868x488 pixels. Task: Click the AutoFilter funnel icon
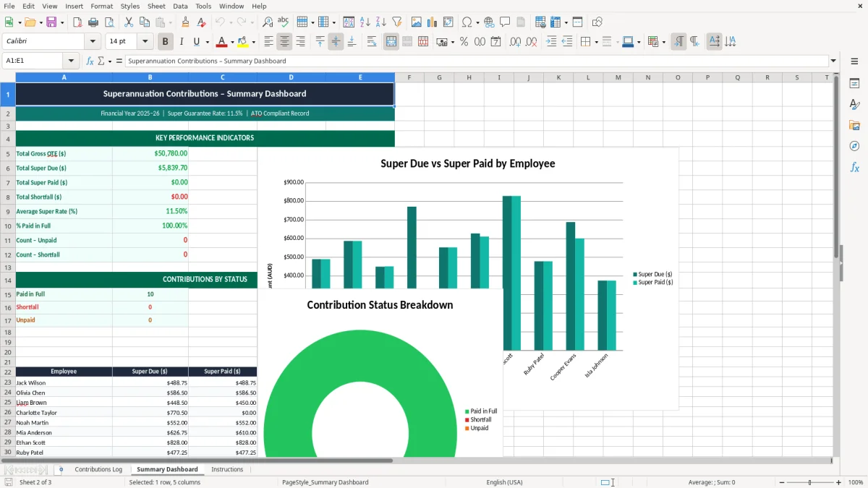tap(396, 22)
